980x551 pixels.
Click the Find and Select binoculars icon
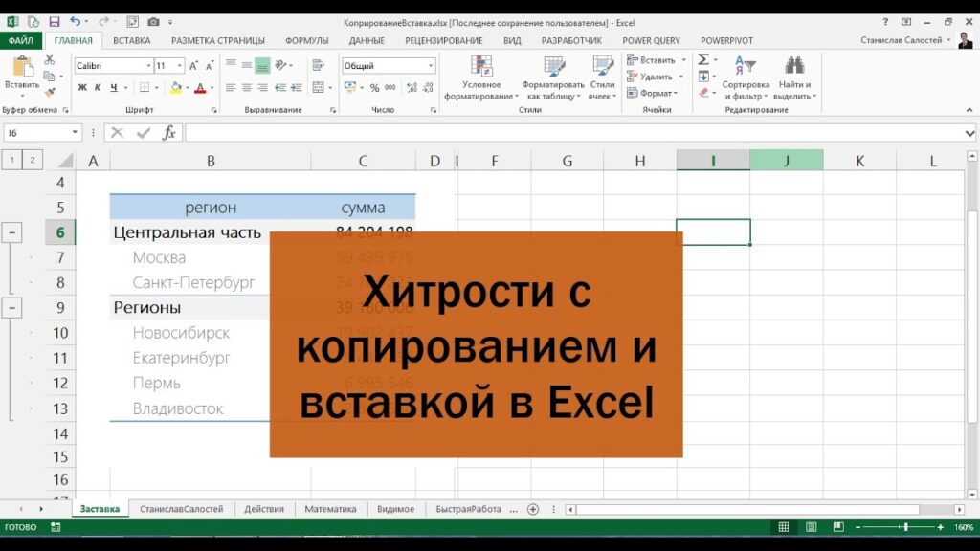point(793,66)
